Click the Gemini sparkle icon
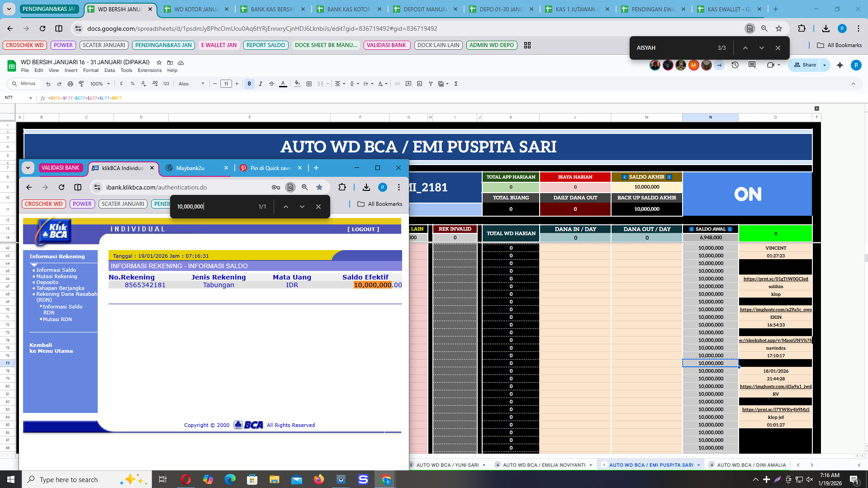The height and width of the screenshot is (488, 868). [x=840, y=65]
